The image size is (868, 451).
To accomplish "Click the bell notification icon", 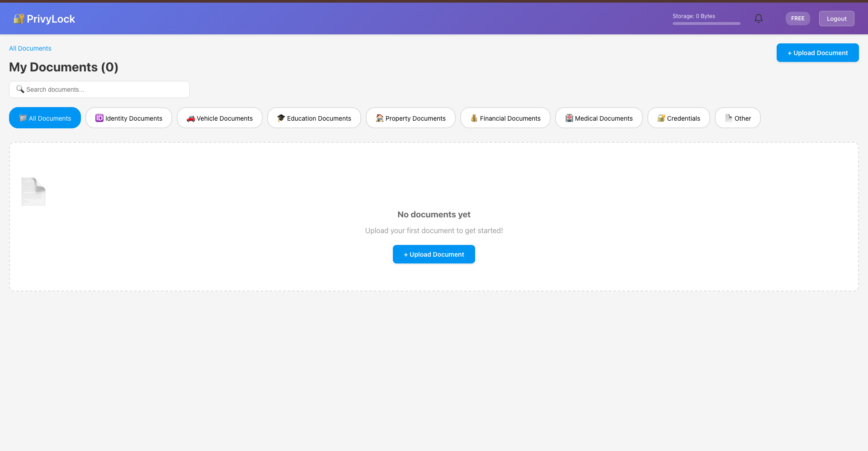I will (x=759, y=19).
